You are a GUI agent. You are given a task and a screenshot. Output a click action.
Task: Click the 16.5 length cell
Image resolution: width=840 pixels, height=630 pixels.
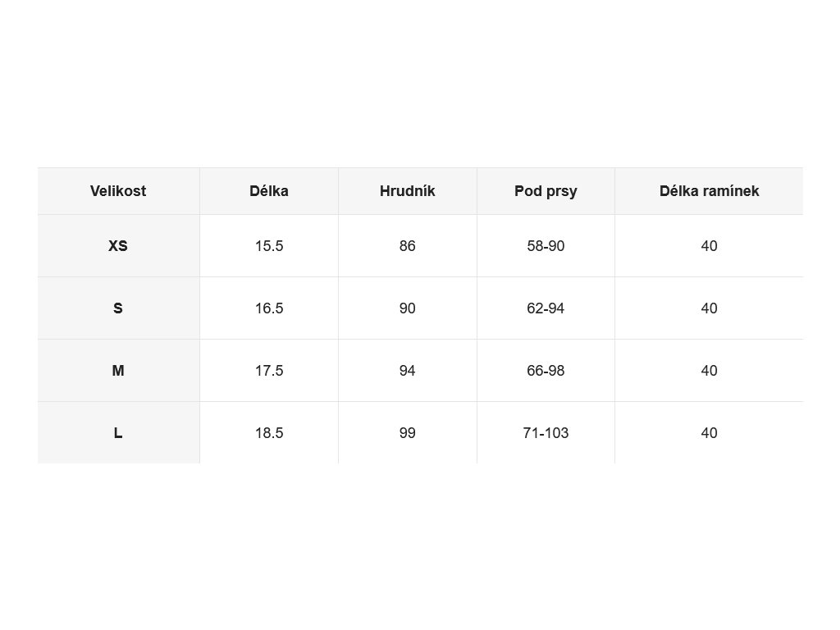[x=269, y=308]
